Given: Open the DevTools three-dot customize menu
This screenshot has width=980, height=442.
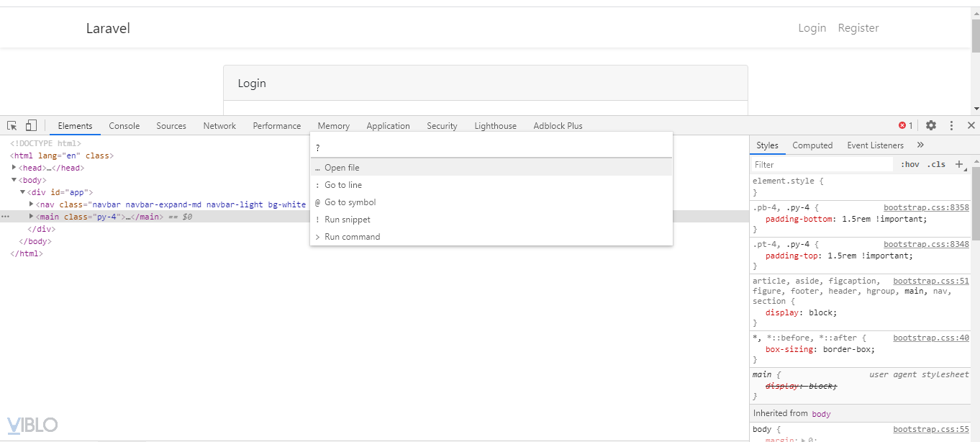Looking at the screenshot, I should tap(951, 125).
